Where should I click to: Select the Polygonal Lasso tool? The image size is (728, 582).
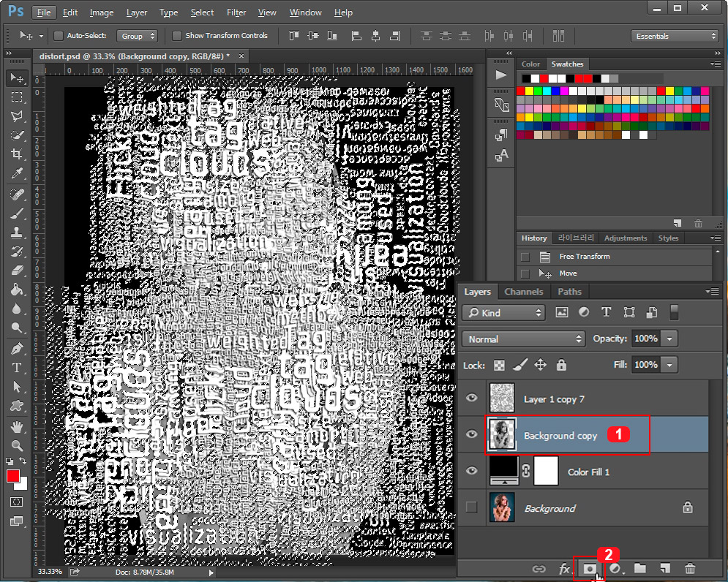[17, 116]
